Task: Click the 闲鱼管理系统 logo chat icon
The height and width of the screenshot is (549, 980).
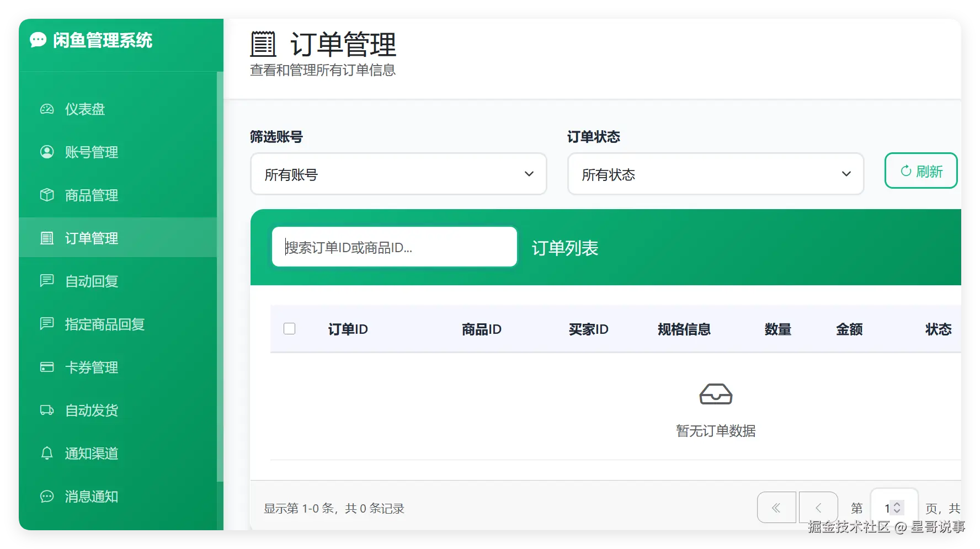Action: (x=38, y=40)
